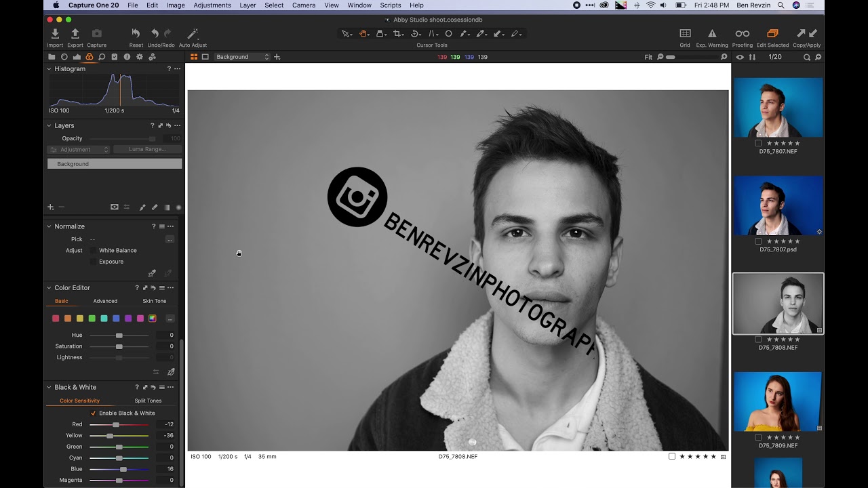Collapse the Color Editor panel
868x488 pixels.
(49, 287)
